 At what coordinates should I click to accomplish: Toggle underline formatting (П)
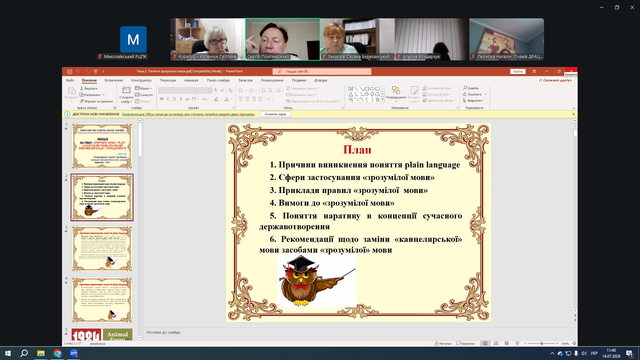click(x=174, y=99)
